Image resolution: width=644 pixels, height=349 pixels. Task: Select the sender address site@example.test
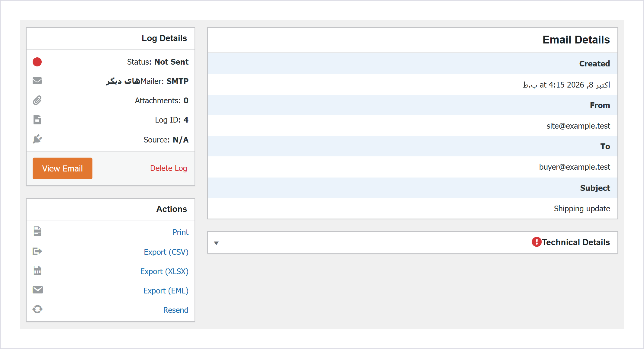point(578,126)
